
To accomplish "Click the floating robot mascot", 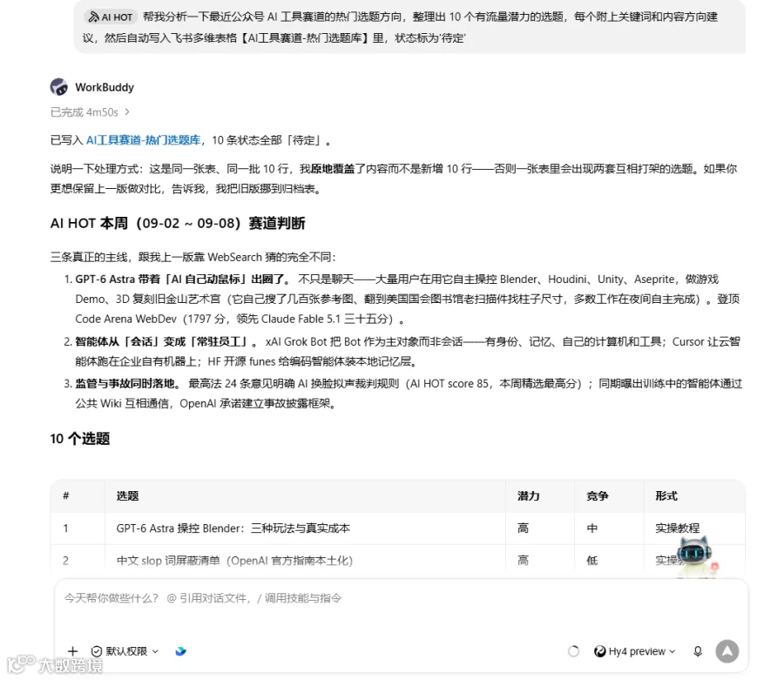I will pos(697,555).
